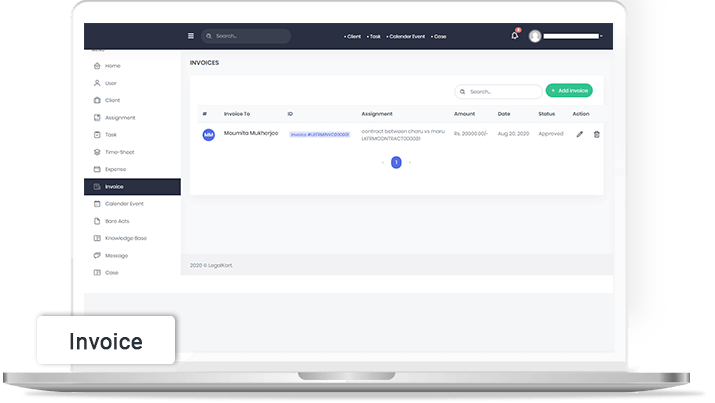Open the Assignment sidebar menu item
Screen dimensions: 715x403
[119, 117]
